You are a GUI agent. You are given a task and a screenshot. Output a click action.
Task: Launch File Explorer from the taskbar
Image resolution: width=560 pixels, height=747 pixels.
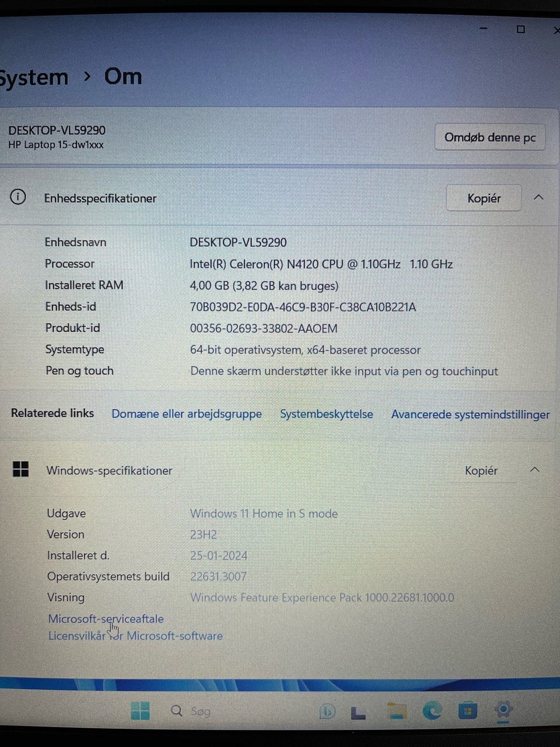click(x=397, y=711)
